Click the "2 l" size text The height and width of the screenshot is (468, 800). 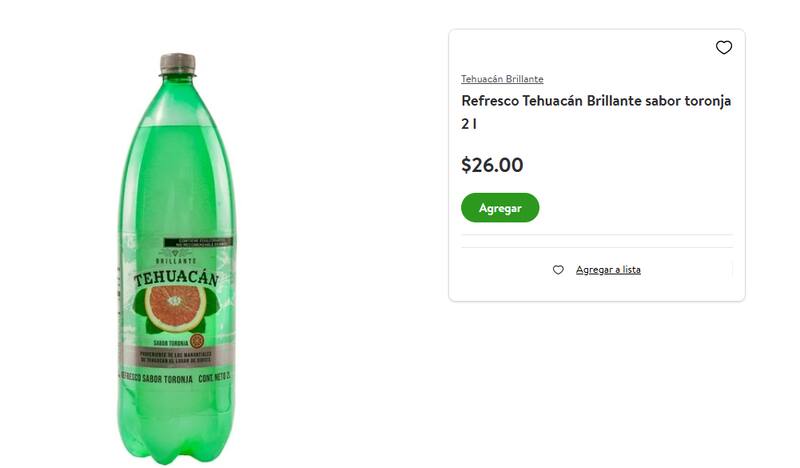point(469,124)
